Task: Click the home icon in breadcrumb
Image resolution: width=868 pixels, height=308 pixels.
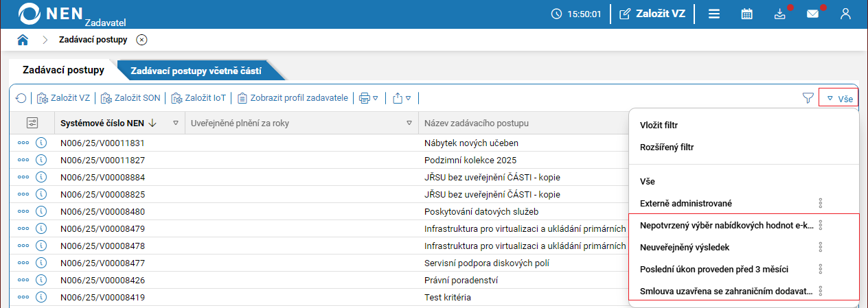Action: 23,40
